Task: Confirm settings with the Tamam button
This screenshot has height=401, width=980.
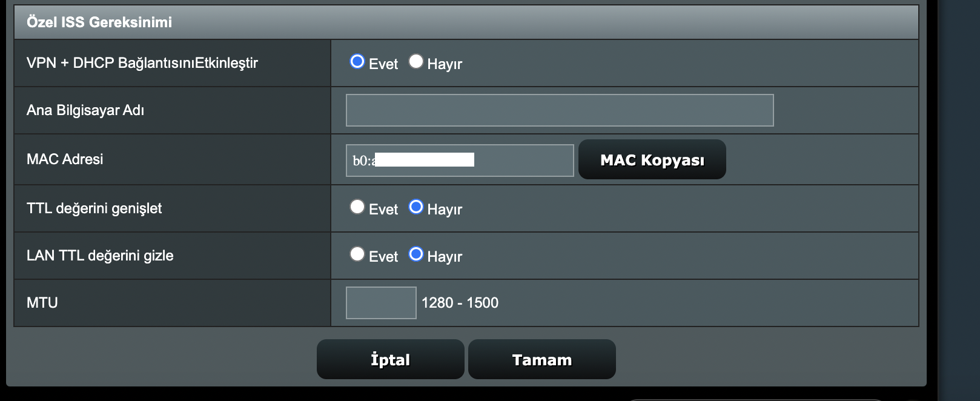Action: (x=542, y=359)
